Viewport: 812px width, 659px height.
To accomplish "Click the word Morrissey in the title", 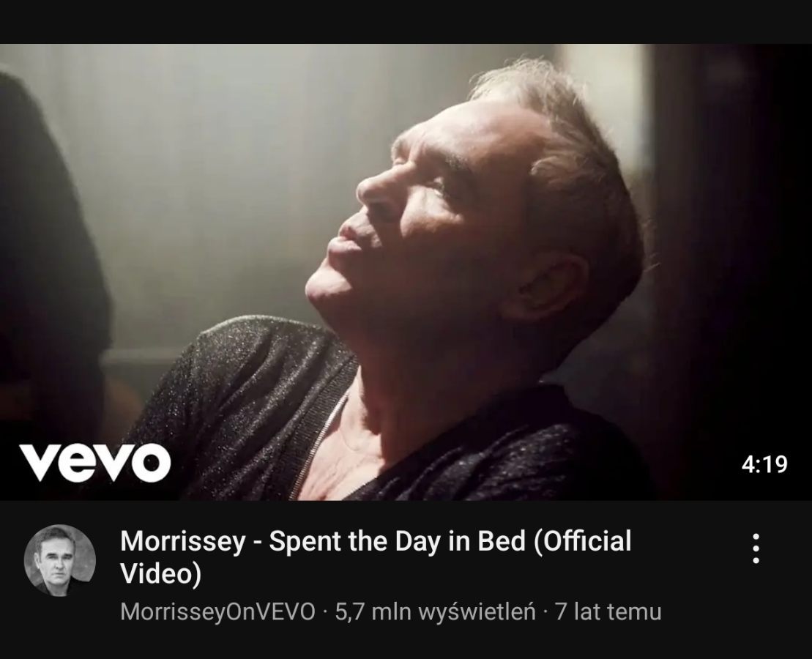I will pos(183,541).
